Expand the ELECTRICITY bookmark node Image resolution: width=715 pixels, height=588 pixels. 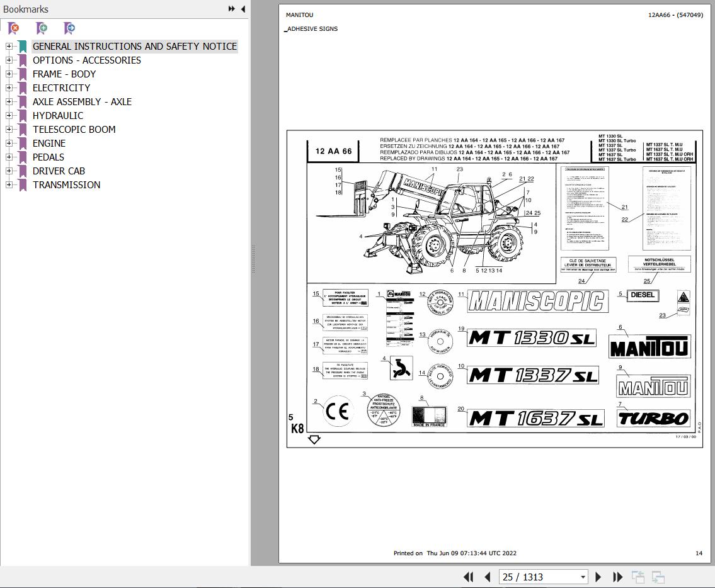(x=9, y=88)
